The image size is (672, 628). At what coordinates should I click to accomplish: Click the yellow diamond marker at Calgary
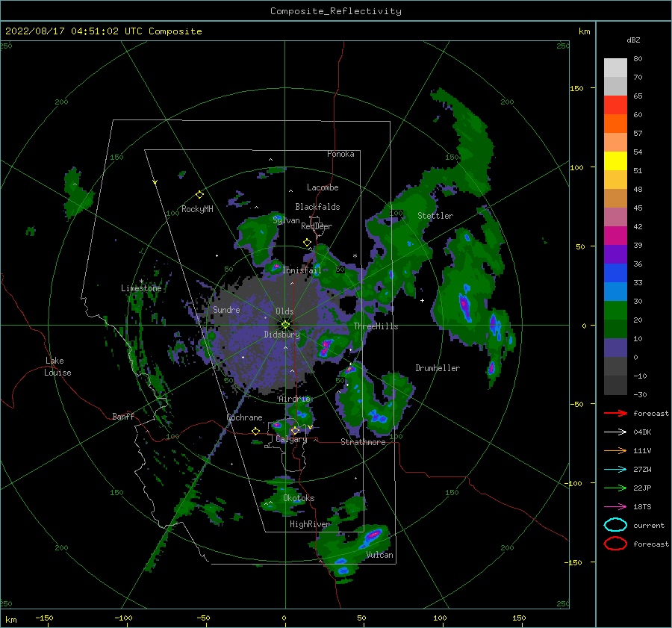(x=295, y=430)
